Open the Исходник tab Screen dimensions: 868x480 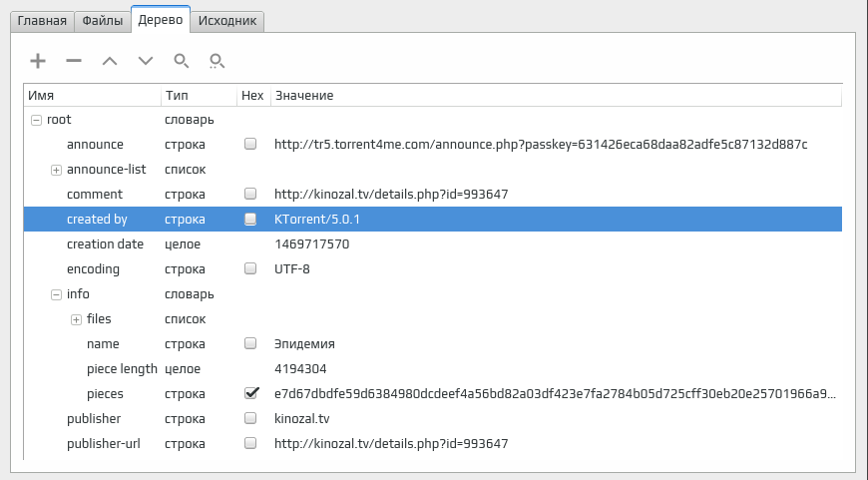point(226,21)
